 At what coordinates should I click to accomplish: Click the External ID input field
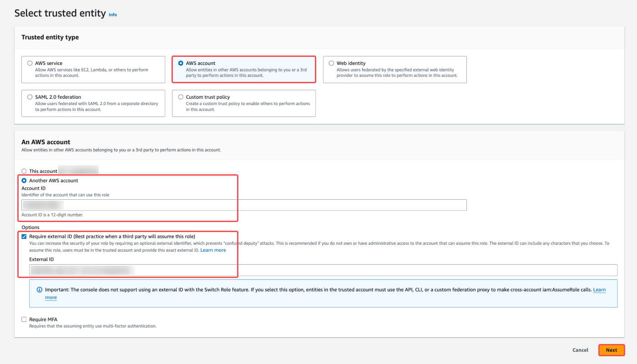pyautogui.click(x=323, y=270)
